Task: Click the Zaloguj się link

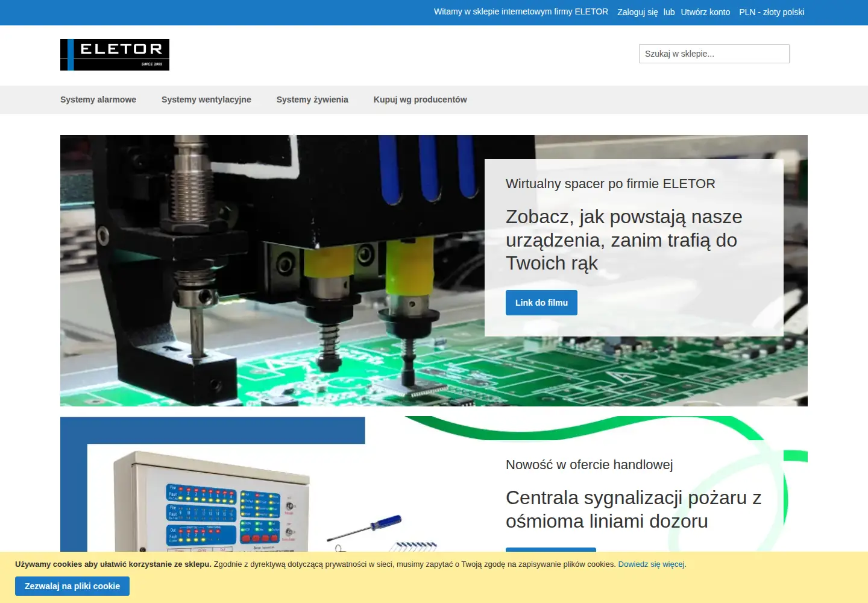Action: tap(638, 12)
